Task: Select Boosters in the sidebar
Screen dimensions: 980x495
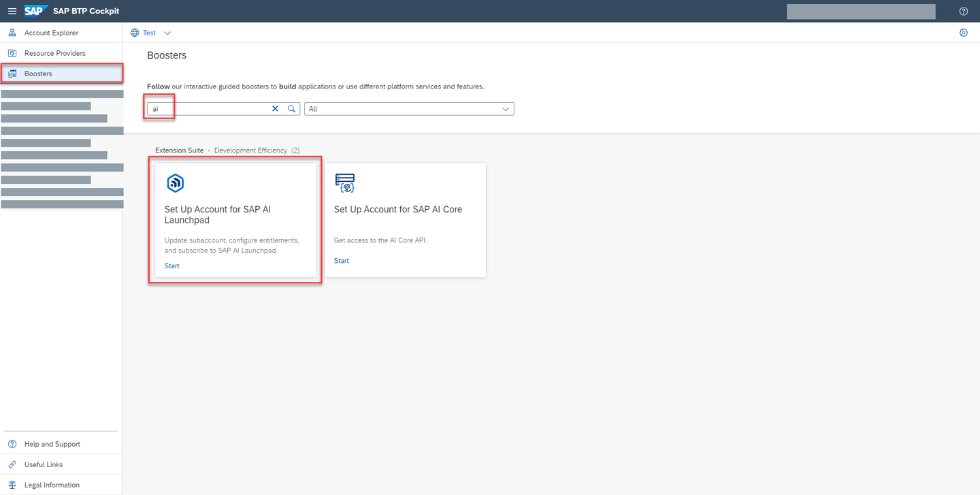Action: tap(61, 74)
